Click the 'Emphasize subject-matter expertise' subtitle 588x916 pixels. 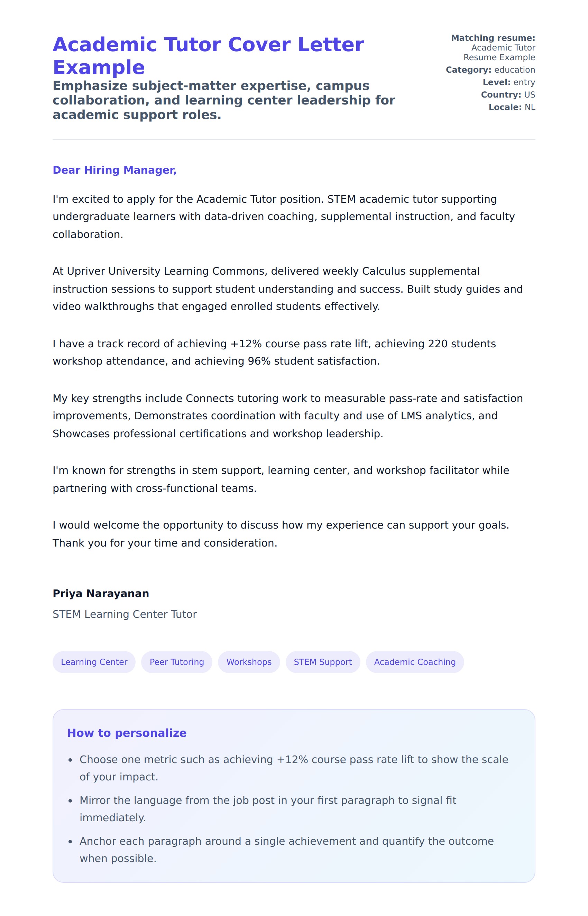tap(224, 100)
